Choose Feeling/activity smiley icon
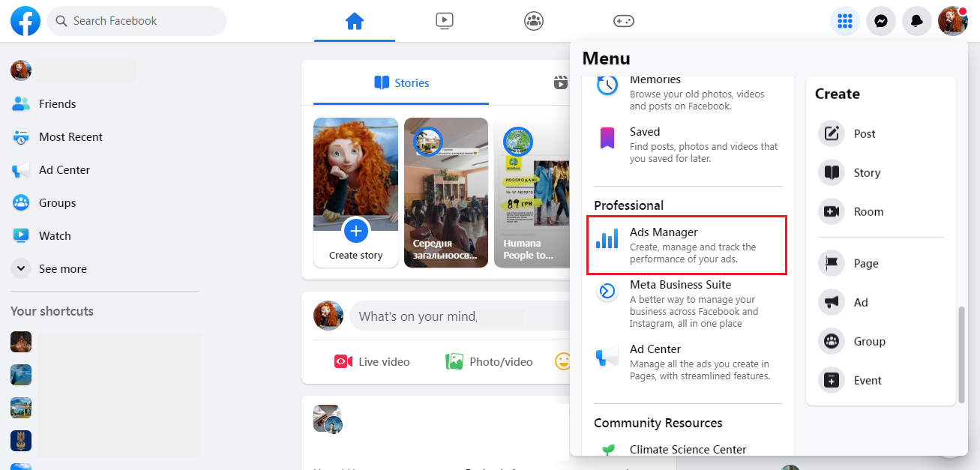The height and width of the screenshot is (470, 980). click(x=562, y=362)
